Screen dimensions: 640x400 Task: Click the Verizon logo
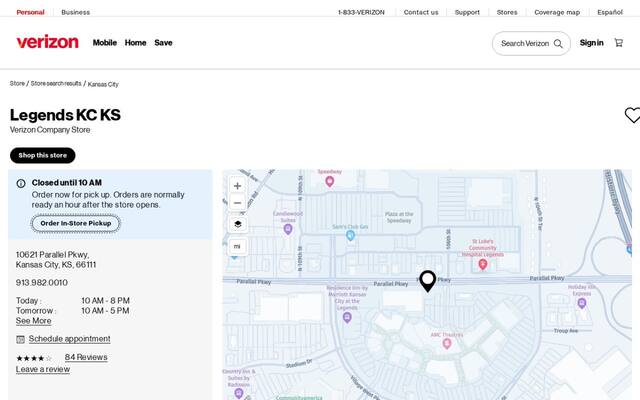click(x=47, y=42)
